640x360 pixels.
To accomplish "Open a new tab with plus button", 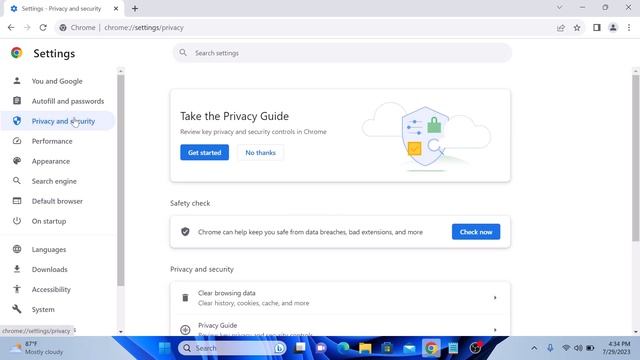I will point(135,9).
